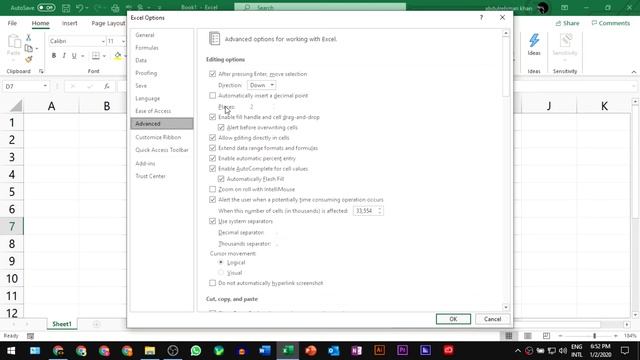Click the Paste clipboard icon

click(14, 42)
